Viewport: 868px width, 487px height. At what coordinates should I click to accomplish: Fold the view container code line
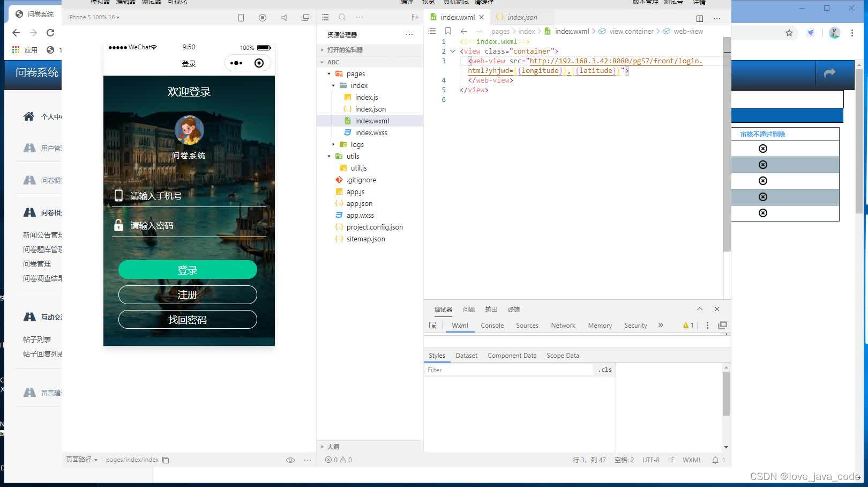[453, 51]
